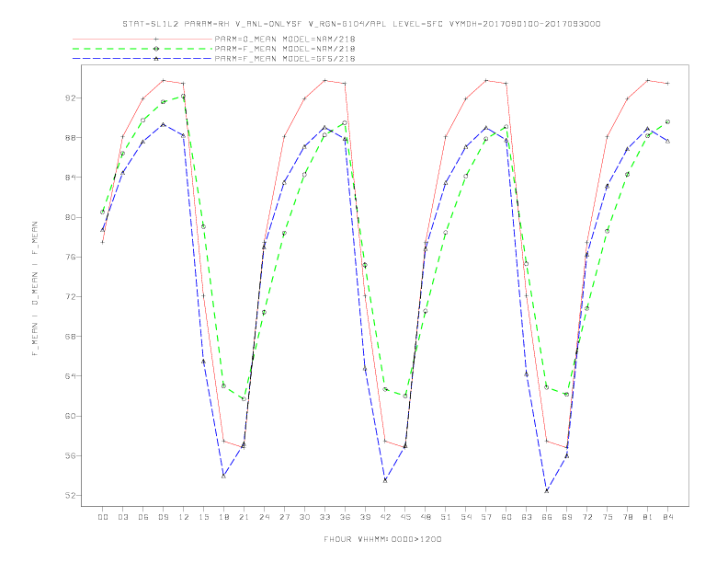Click x-axis forecast hour label 18
This screenshot has height=563, width=728.
point(223,517)
